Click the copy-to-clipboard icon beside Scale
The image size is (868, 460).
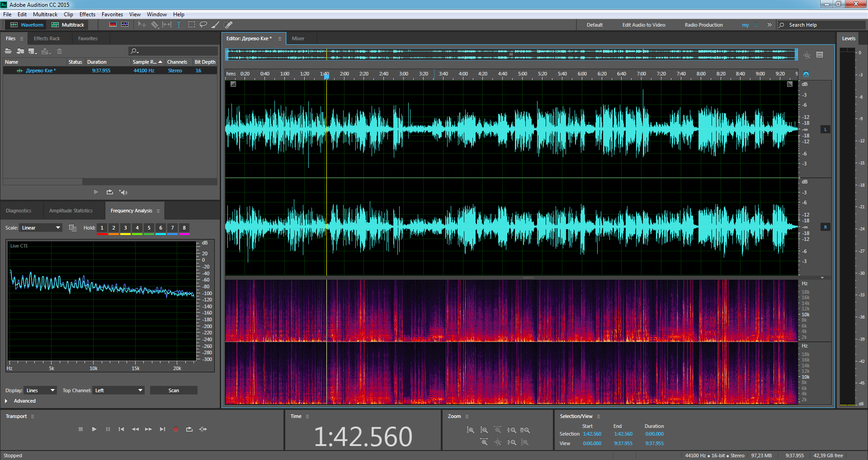tap(72, 228)
